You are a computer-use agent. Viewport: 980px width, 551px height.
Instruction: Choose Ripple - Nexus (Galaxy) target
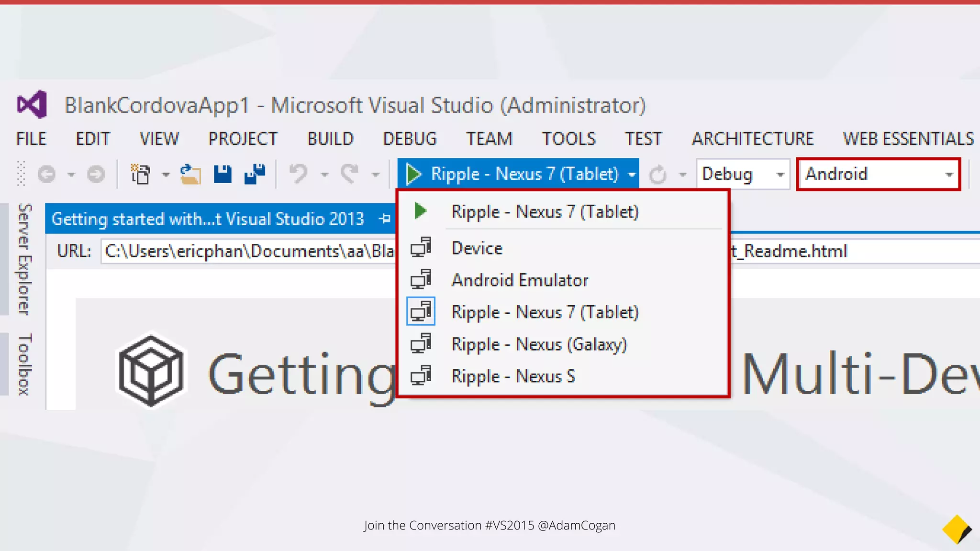pyautogui.click(x=563, y=344)
